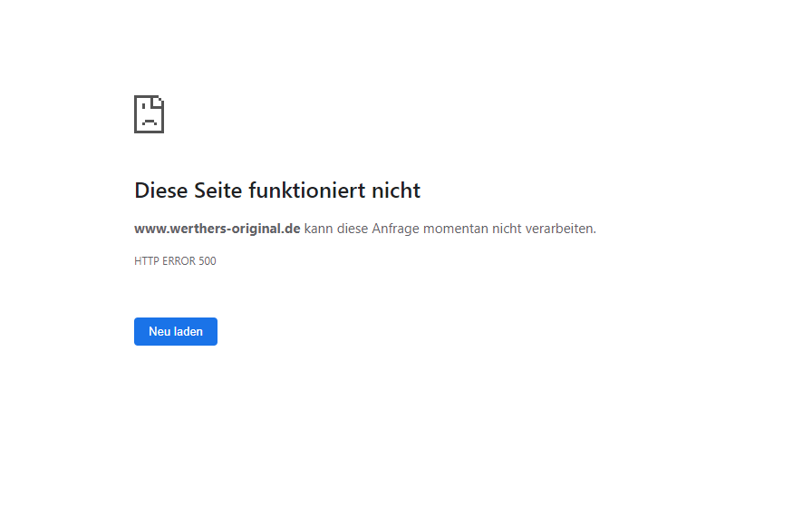Click the word 'HTTP' in the error code
The image size is (812, 508).
tap(147, 260)
